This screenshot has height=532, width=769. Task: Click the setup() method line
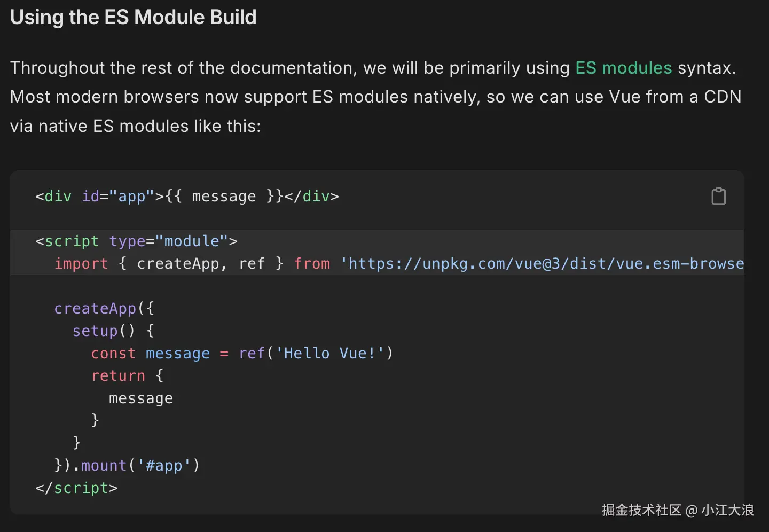[x=113, y=331]
